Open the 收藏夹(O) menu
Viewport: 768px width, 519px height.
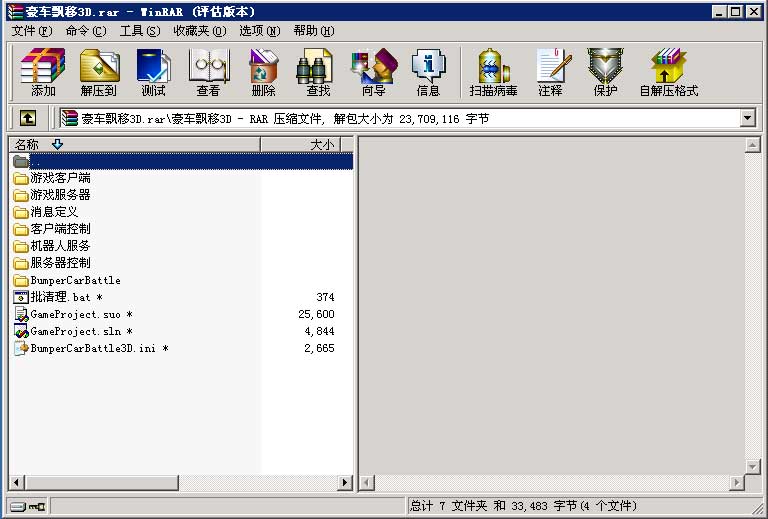pos(199,31)
